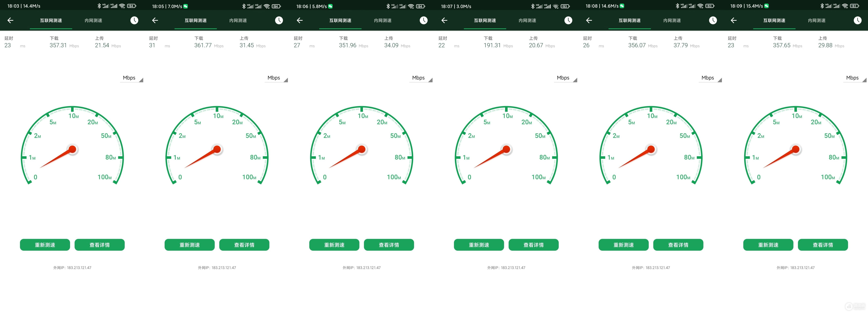Switch to 内网测速 tab in 18:05 screen

[x=238, y=21]
